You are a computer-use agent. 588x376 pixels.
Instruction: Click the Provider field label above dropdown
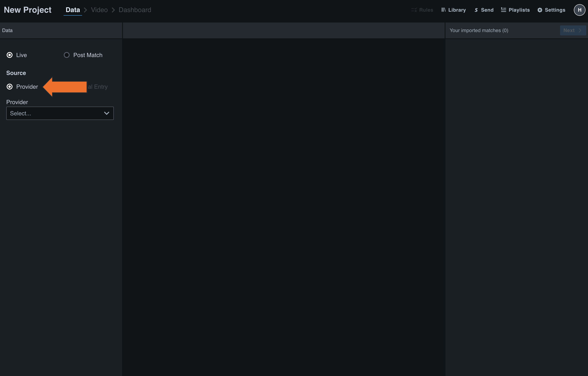coord(17,102)
